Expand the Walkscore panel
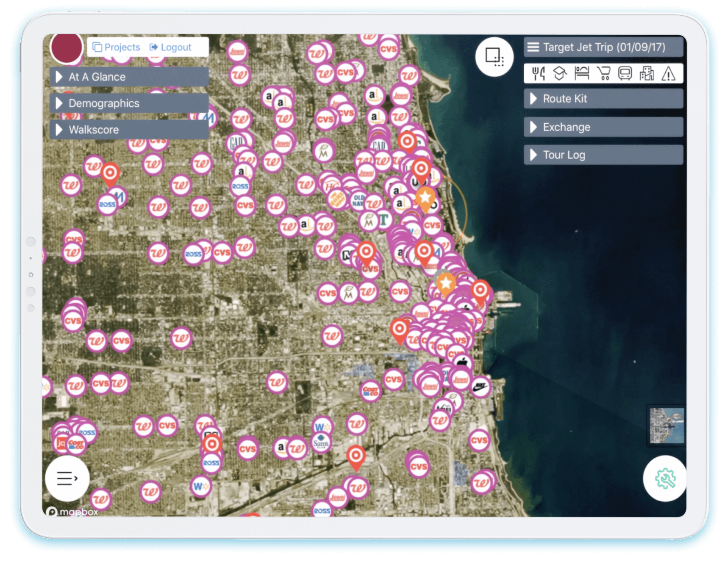 tap(129, 130)
